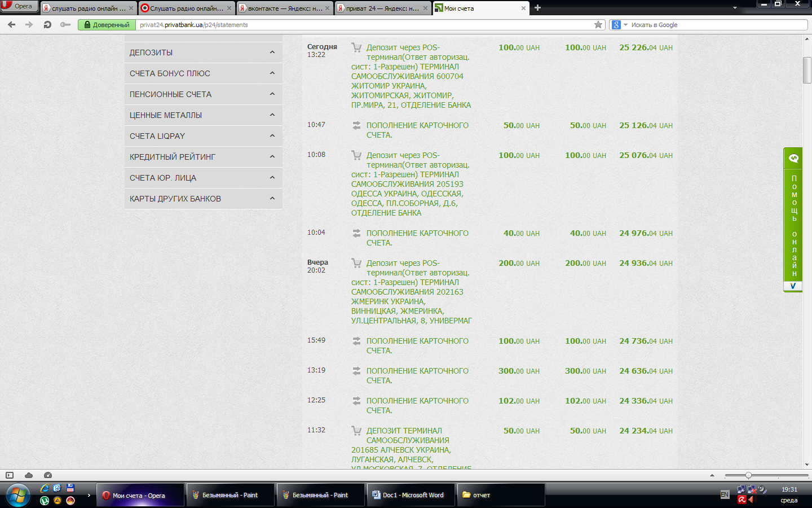Screen dimensions: 812x508
Task: Click the transfer arrows icon at 10:04
Action: pyautogui.click(x=356, y=233)
